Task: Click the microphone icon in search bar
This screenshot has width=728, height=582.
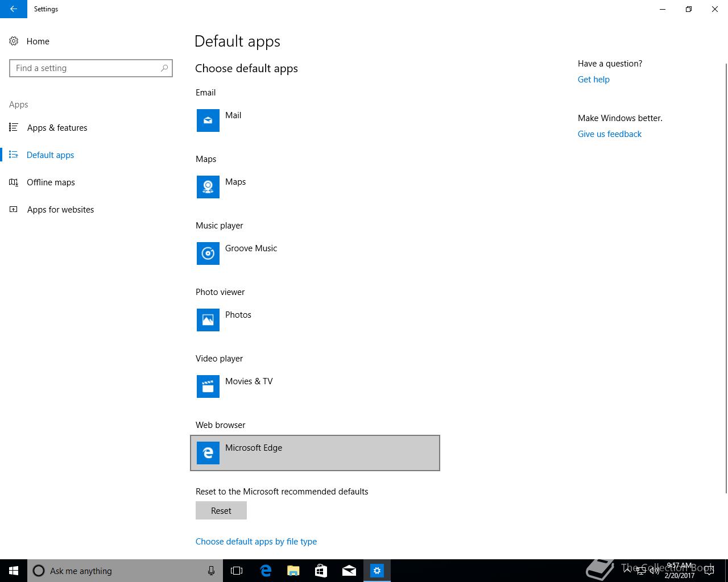Action: tap(211, 571)
